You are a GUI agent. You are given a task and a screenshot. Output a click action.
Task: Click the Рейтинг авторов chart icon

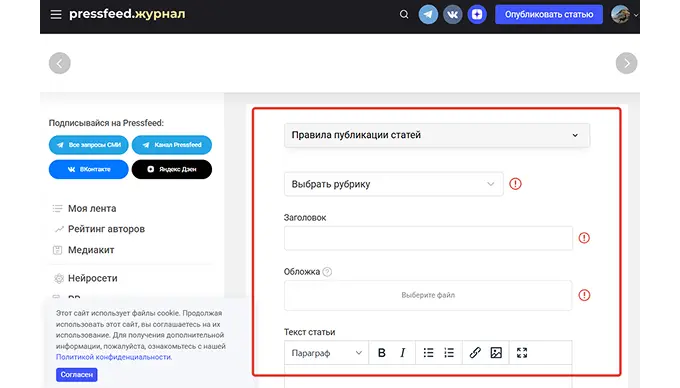[59, 229]
